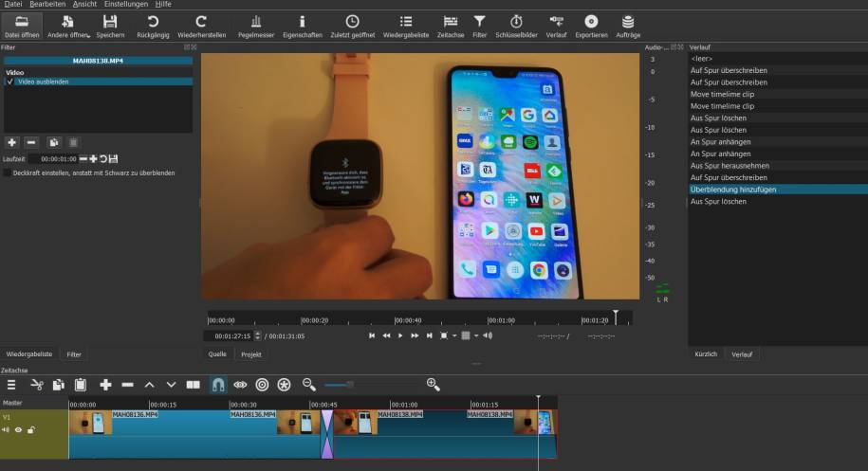Viewport: 868px width, 471px height.
Task: Click the copy icon in the timeline toolbar
Action: [58, 385]
